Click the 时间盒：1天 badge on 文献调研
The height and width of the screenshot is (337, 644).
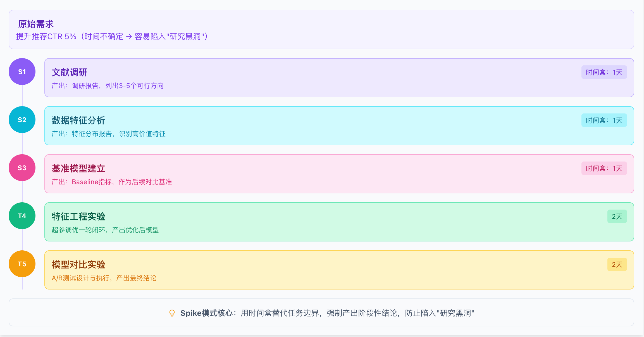point(604,72)
